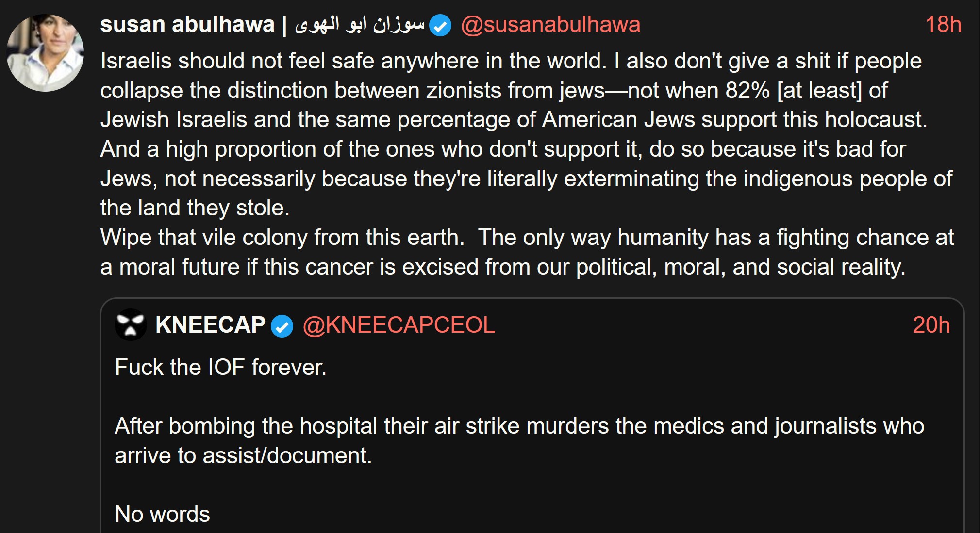
Task: Click the first line of KNEECAP's quoted post
Action: point(220,367)
